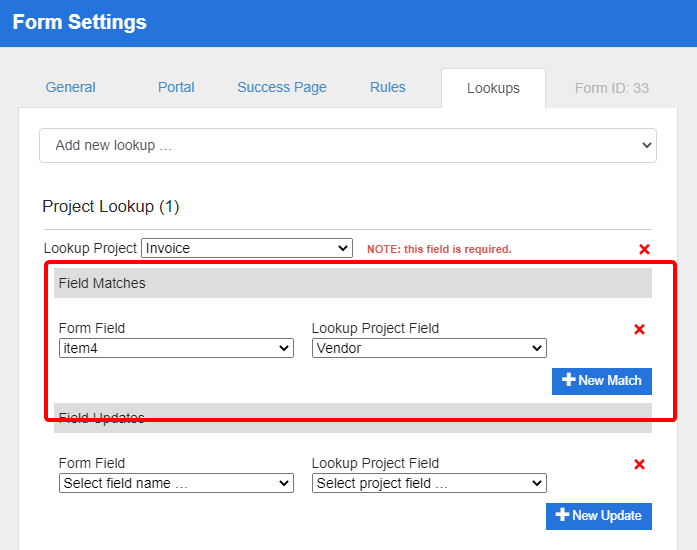
Task: Click the active Lookups tab
Action: pos(493,88)
